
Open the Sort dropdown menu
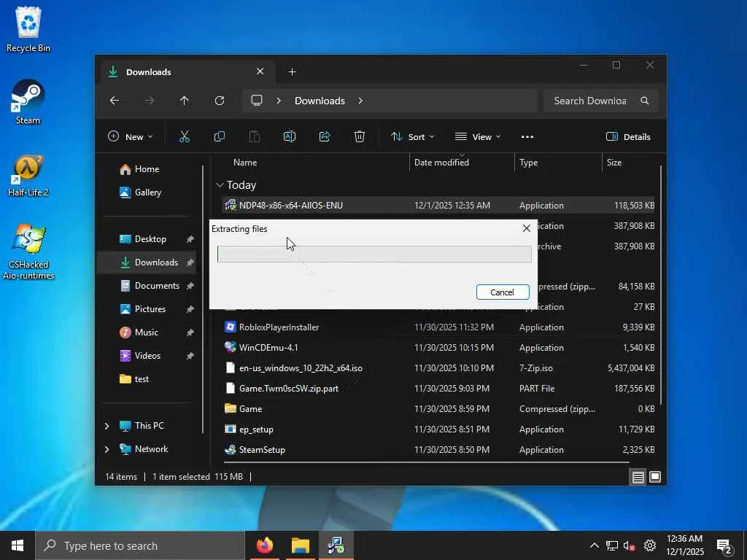coord(413,136)
